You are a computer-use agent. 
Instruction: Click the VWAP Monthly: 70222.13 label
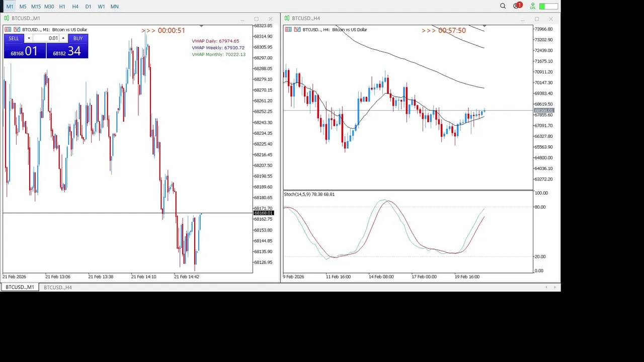218,54
